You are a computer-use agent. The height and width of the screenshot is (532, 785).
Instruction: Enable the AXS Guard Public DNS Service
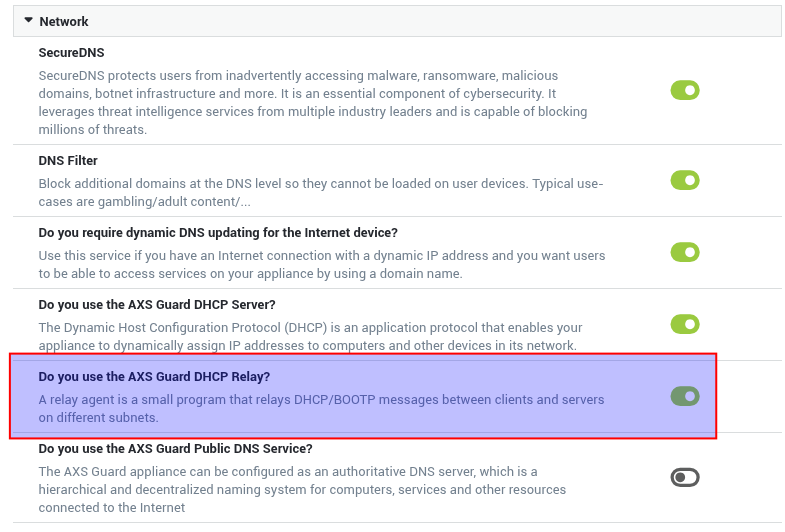(x=685, y=477)
